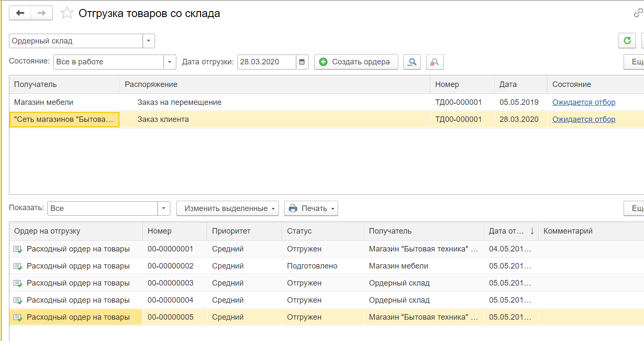This screenshot has width=644, height=341.
Task: Click the green refresh icon button
Action: [x=627, y=41]
